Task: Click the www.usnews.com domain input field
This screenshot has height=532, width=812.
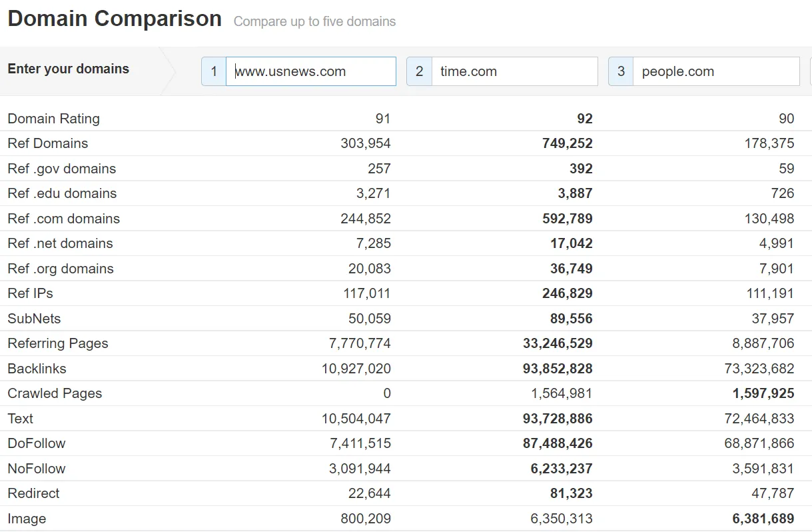Action: [310, 71]
